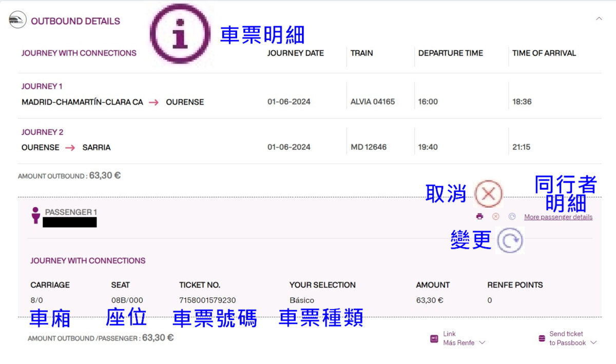
Task: Click the Passbook wallet icon
Action: pyautogui.click(x=542, y=338)
